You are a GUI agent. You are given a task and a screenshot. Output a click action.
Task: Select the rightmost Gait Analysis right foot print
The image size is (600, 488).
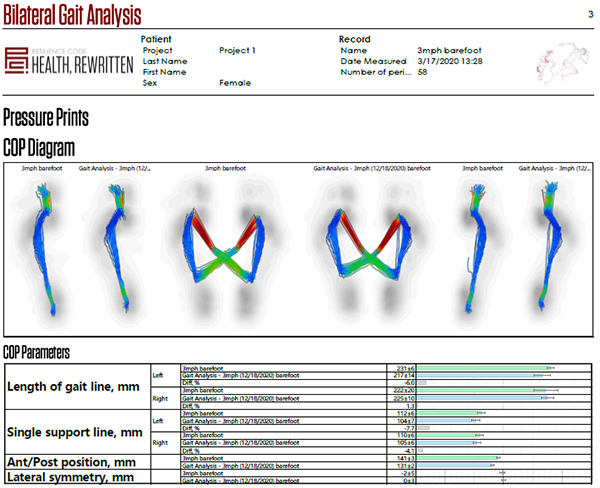(549, 246)
